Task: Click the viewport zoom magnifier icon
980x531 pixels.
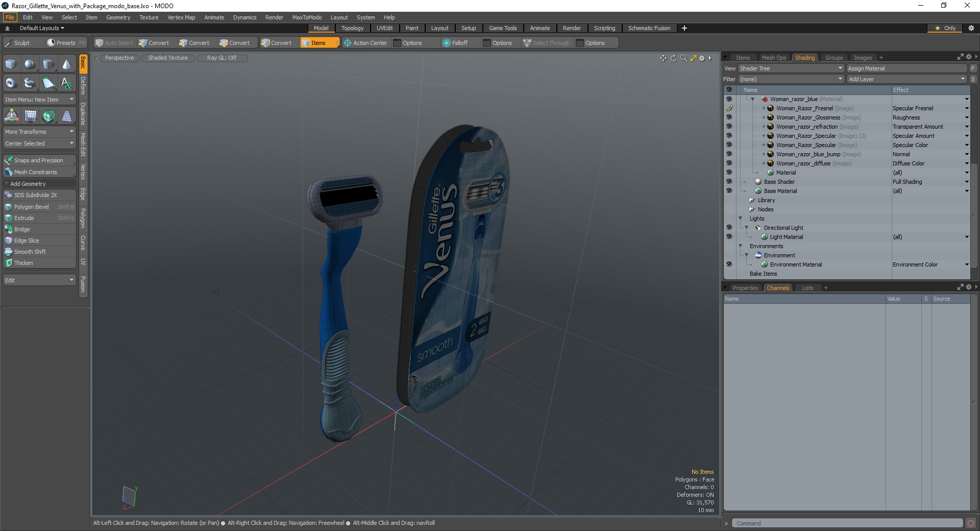Action: pos(683,58)
